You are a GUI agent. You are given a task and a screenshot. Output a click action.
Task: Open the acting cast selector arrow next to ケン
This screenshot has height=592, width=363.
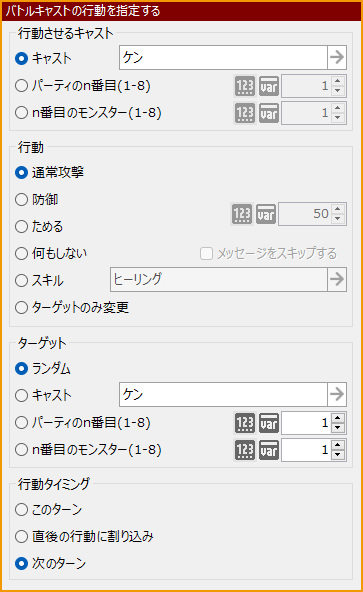(337, 58)
